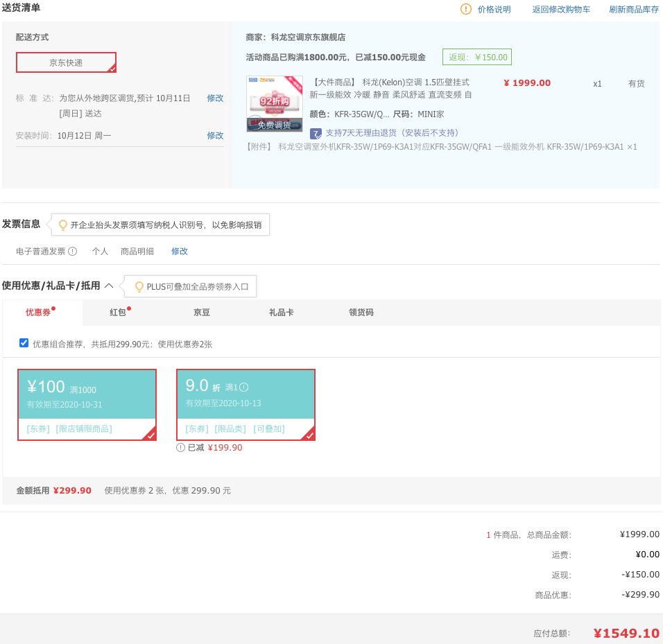663x644 pixels.
Task: Open PLUS可叠加全品券领券入口
Action: click(x=198, y=287)
